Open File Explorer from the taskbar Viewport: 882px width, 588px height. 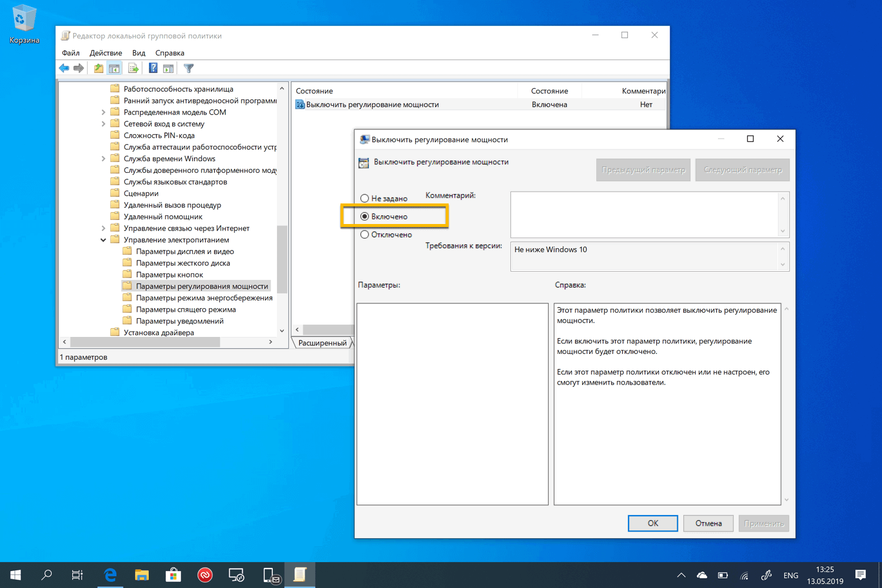[x=142, y=575]
